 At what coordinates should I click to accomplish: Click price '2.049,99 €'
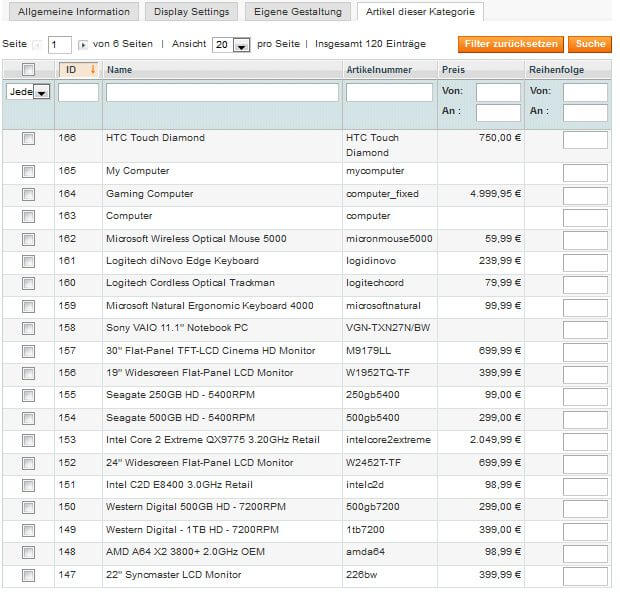(495, 440)
